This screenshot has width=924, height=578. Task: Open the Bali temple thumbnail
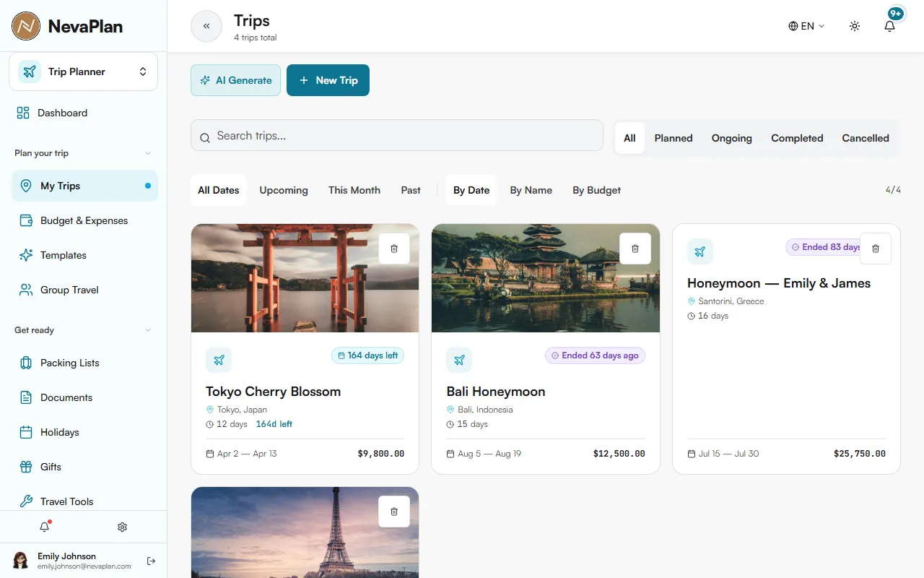coord(546,278)
